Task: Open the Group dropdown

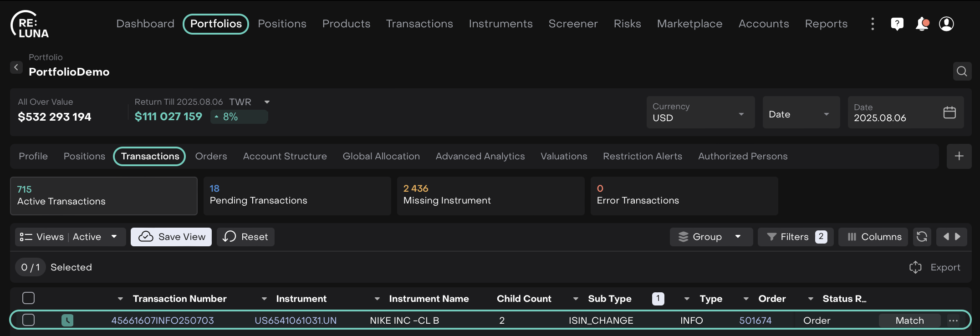Action: (x=710, y=237)
